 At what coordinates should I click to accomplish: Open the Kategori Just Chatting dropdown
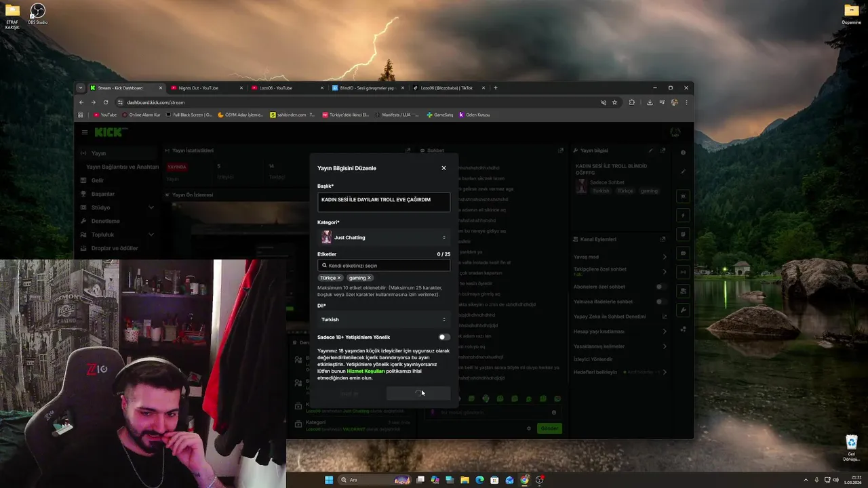click(383, 237)
